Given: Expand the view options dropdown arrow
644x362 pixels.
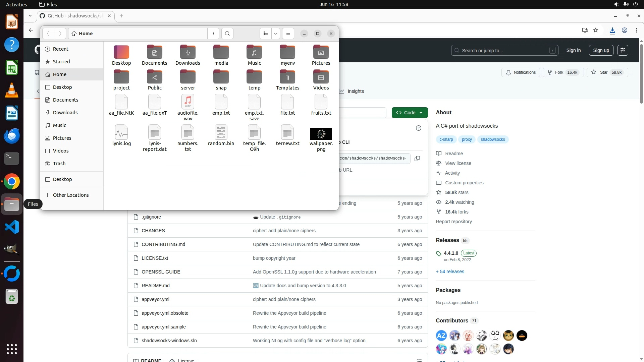Looking at the screenshot, I should coord(276,34).
